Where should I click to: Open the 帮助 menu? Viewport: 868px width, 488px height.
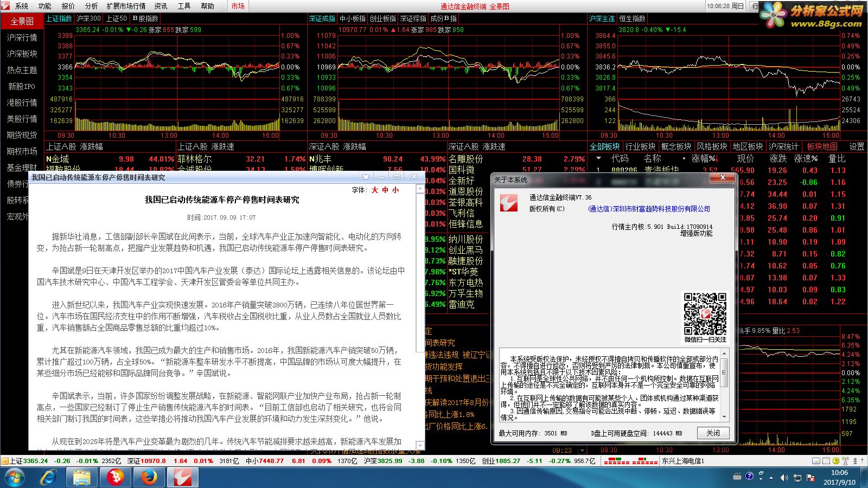point(207,6)
